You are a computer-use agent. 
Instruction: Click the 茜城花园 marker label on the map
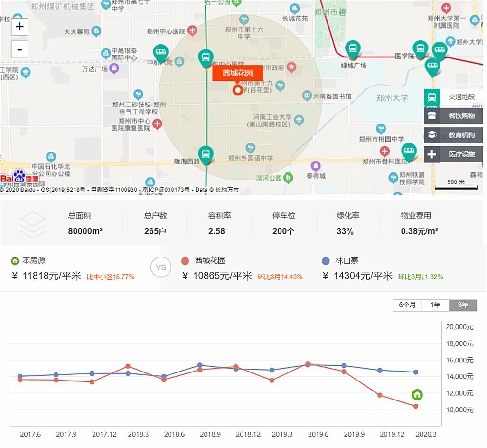237,73
